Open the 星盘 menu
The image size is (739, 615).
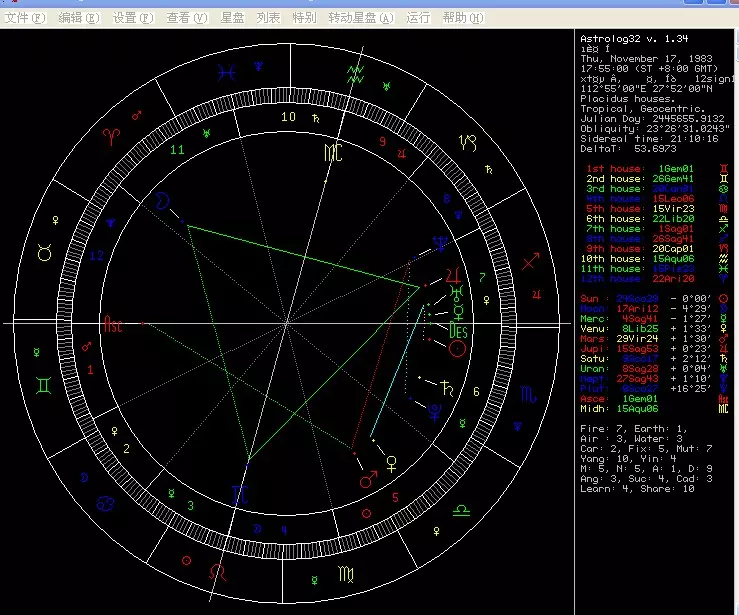coord(232,18)
